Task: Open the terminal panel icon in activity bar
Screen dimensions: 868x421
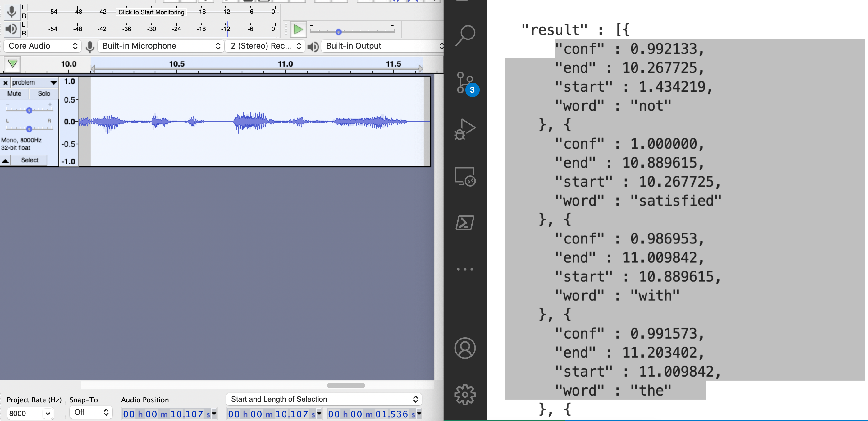Action: point(465,223)
